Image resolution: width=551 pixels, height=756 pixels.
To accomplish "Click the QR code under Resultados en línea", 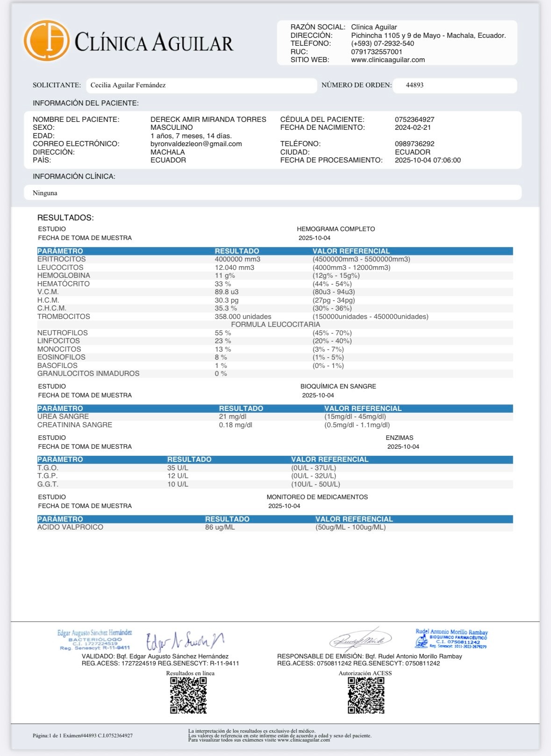I will (188, 695).
